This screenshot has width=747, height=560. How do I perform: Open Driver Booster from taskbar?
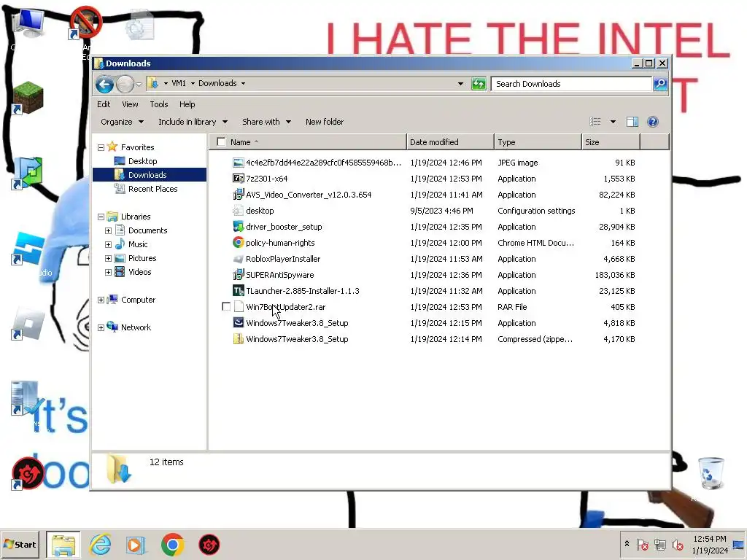coord(209,545)
